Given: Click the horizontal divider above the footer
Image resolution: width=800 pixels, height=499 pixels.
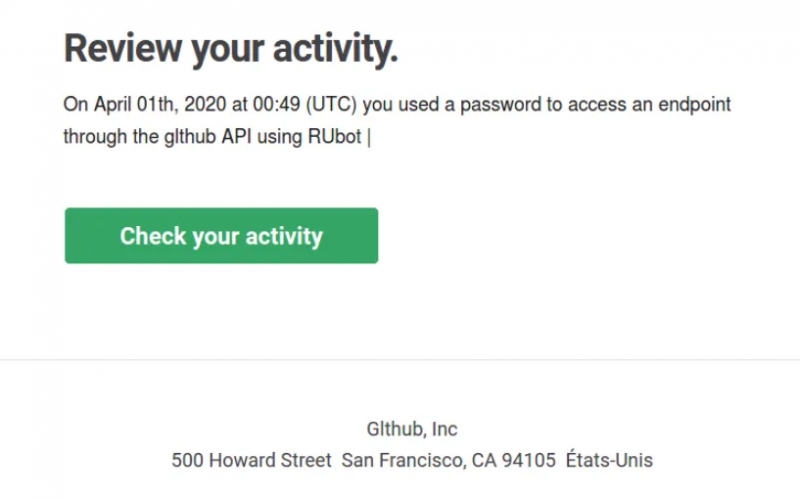Looking at the screenshot, I should click(x=400, y=360).
